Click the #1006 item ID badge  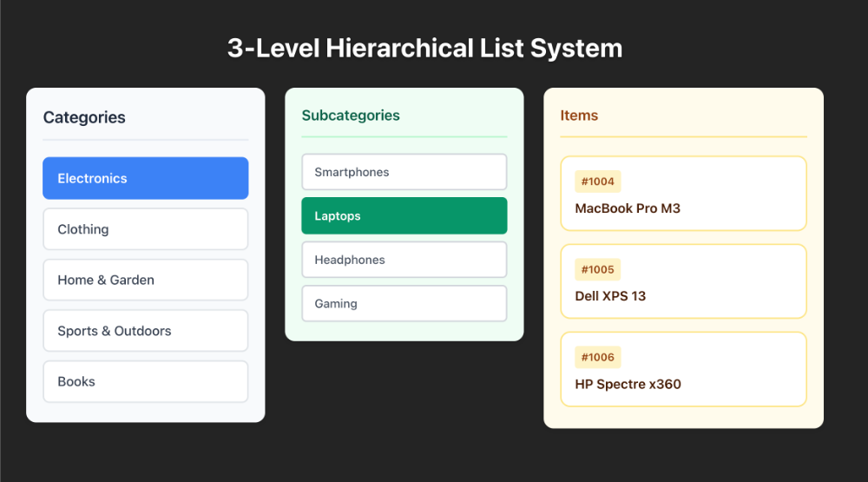(598, 357)
